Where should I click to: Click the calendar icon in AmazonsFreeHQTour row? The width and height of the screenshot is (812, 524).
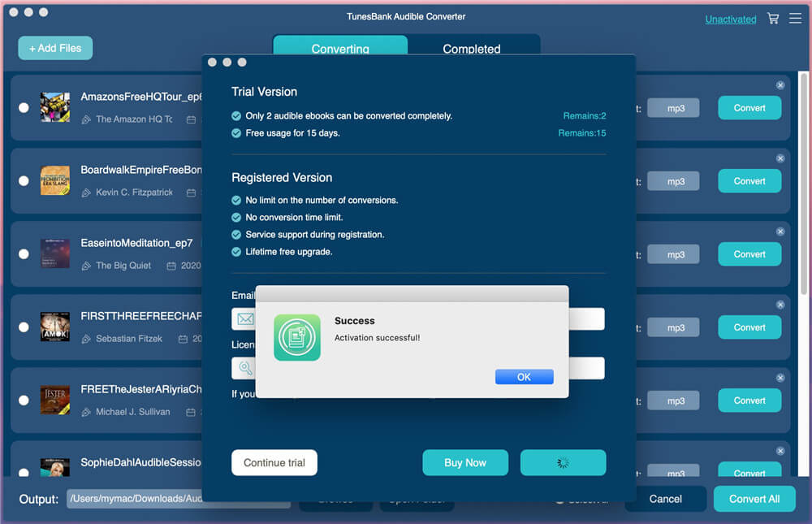[191, 119]
